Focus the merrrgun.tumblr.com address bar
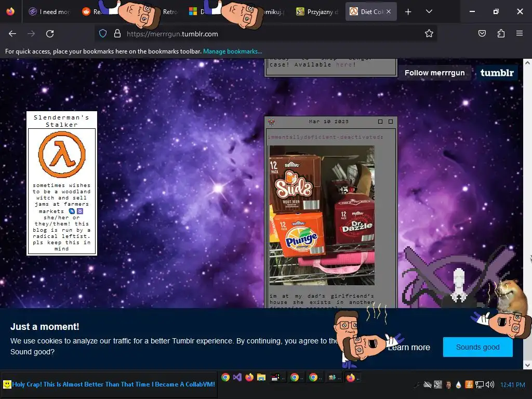This screenshot has height=399, width=532. click(264, 34)
